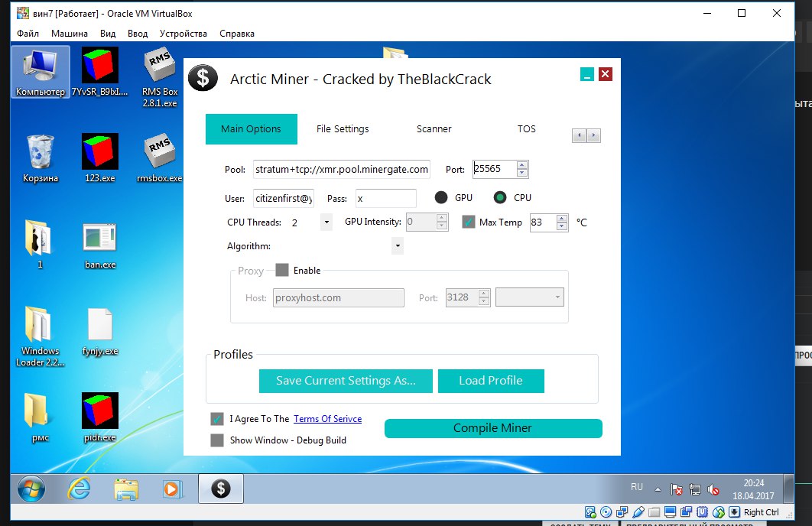The image size is (812, 526).
Task: Toggle the Max Temp checkbox
Action: (x=469, y=222)
